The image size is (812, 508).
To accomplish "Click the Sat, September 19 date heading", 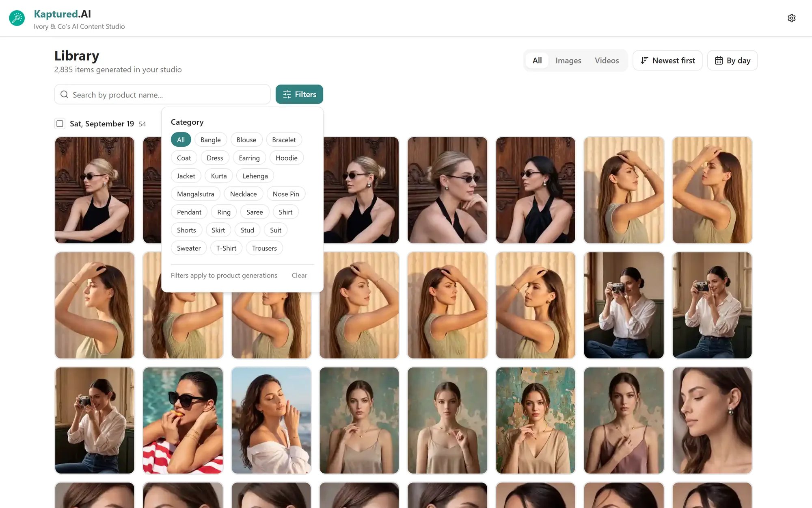I will tap(102, 124).
